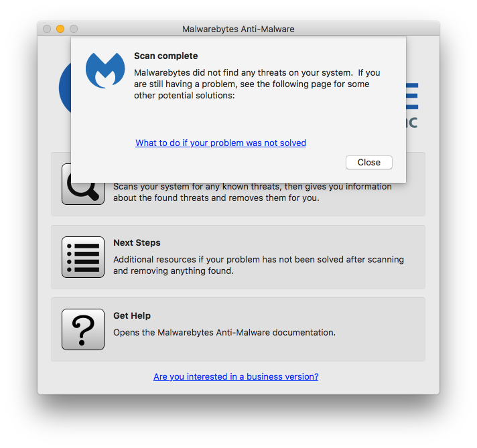Select the Get Help heading
Image resolution: width=477 pixels, height=448 pixels.
[132, 315]
